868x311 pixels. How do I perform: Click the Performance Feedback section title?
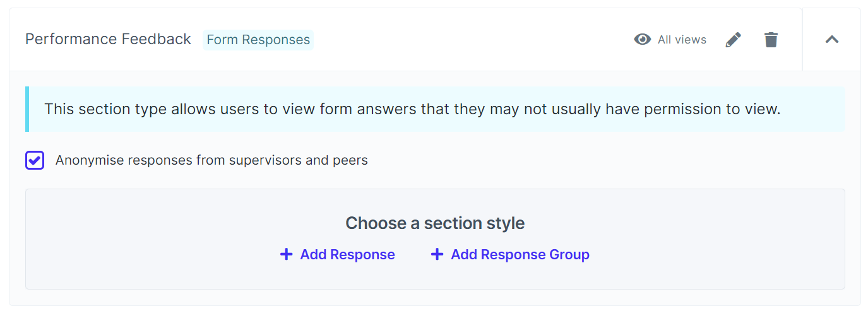pyautogui.click(x=108, y=39)
